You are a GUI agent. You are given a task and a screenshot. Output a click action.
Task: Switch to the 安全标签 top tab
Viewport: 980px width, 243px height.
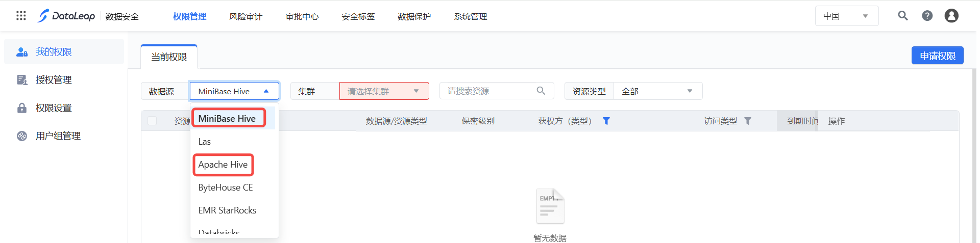tap(358, 16)
